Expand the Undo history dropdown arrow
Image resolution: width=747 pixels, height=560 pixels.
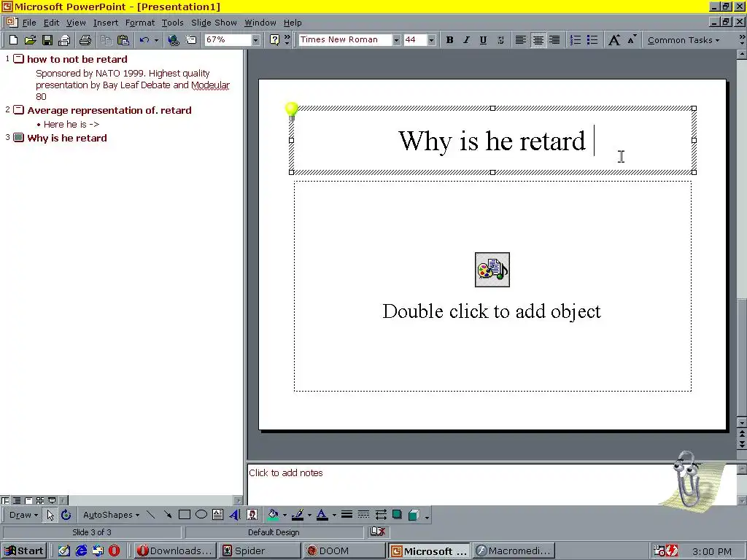(x=156, y=40)
